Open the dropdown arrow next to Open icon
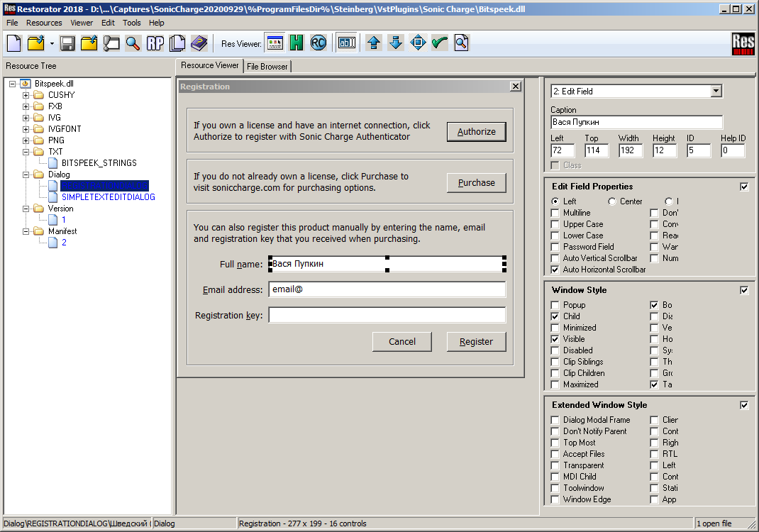This screenshot has width=759, height=532. (x=51, y=43)
